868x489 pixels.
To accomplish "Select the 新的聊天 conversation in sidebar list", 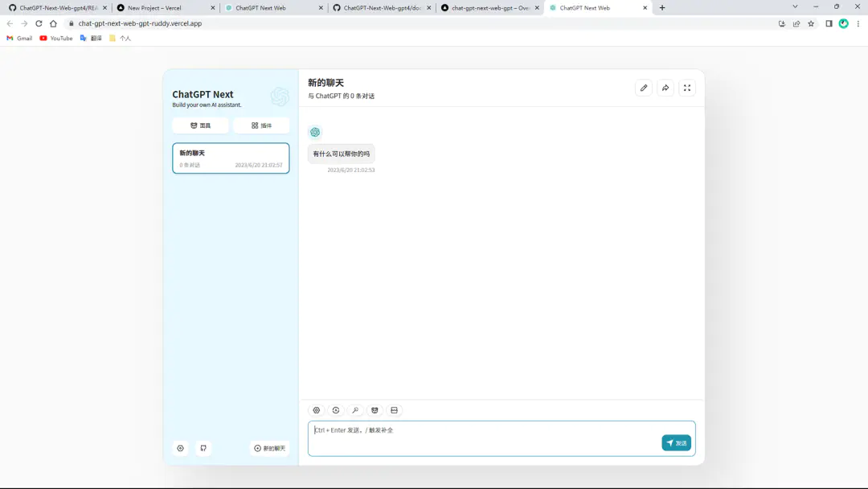I will pyautogui.click(x=231, y=158).
